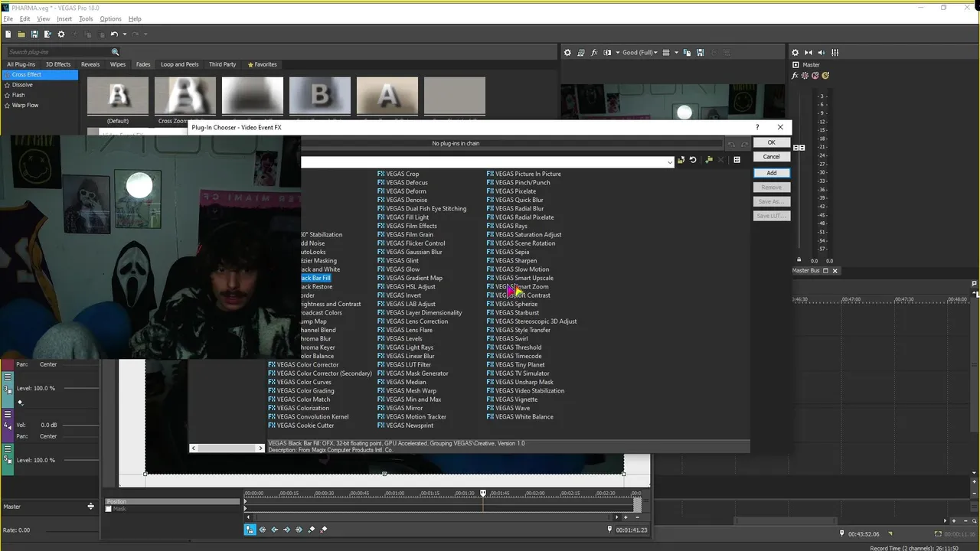Click Master FX icon under Master label
980x551 pixels.
click(x=795, y=75)
